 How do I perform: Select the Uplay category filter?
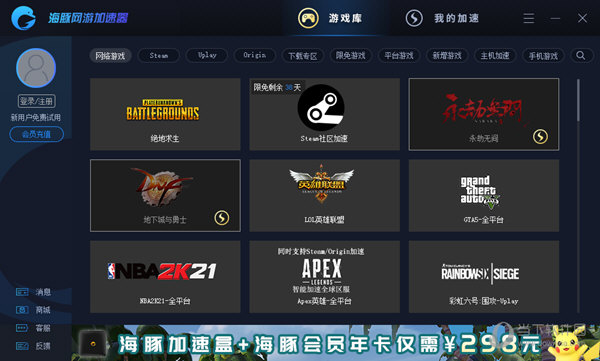(x=207, y=56)
